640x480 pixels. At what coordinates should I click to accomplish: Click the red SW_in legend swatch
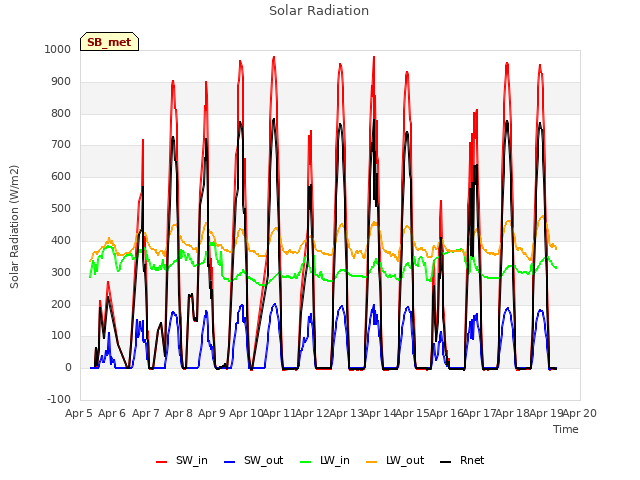pyautogui.click(x=162, y=462)
